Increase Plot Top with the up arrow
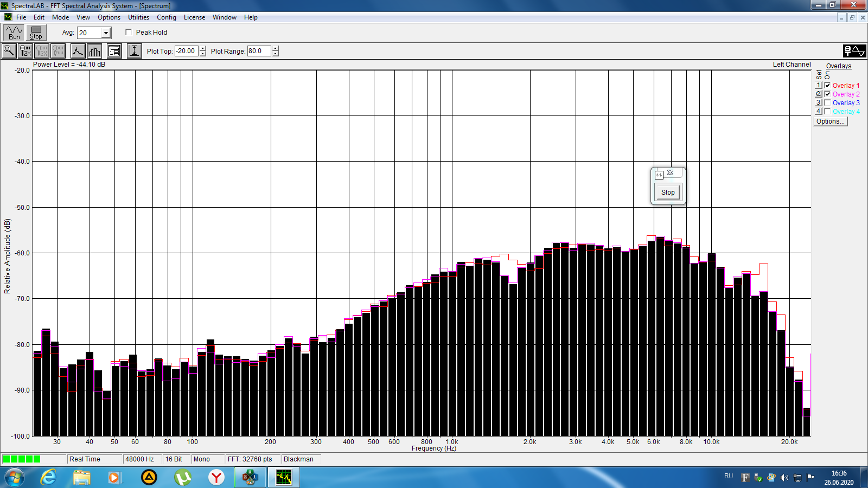Viewport: 868px width, 488px height. (x=203, y=48)
